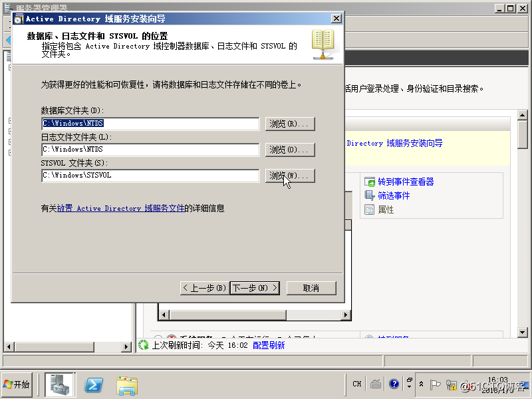Click the green refresh icon by 上次刷新时间
532x399 pixels.
[144, 345]
